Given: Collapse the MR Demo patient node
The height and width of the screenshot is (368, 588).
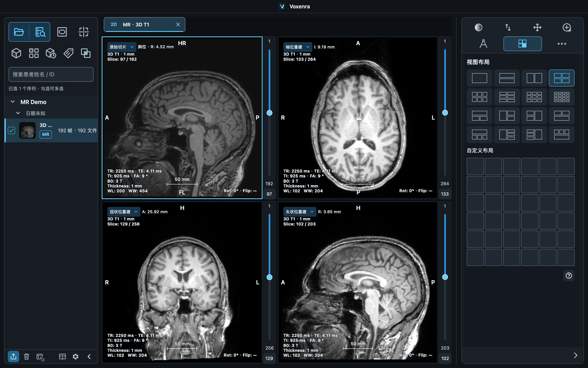Looking at the screenshot, I should [13, 102].
